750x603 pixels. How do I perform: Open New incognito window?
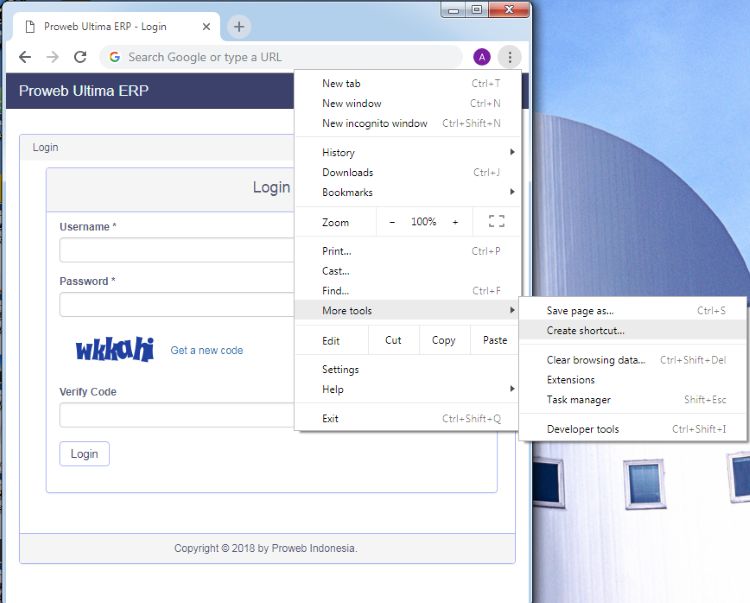coord(407,123)
